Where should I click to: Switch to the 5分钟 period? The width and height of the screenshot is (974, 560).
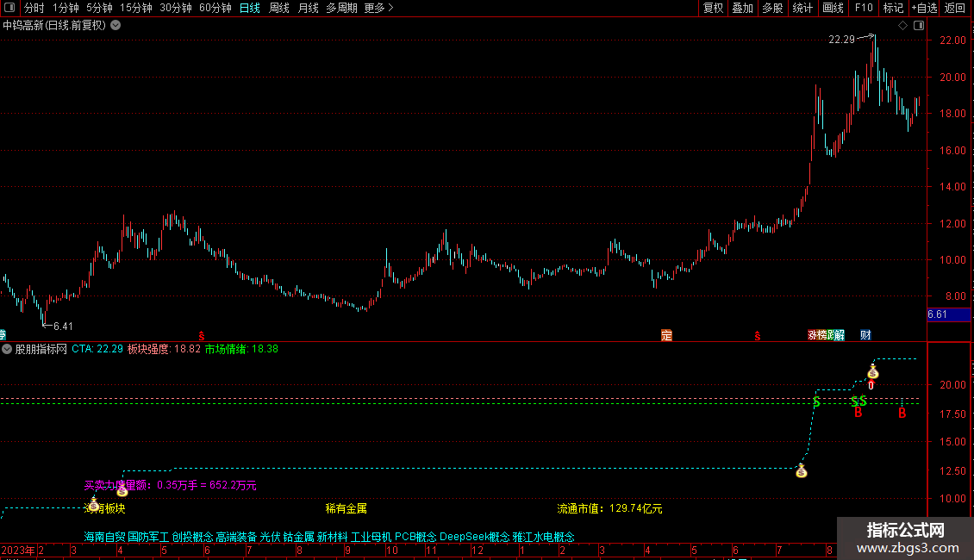[99, 8]
